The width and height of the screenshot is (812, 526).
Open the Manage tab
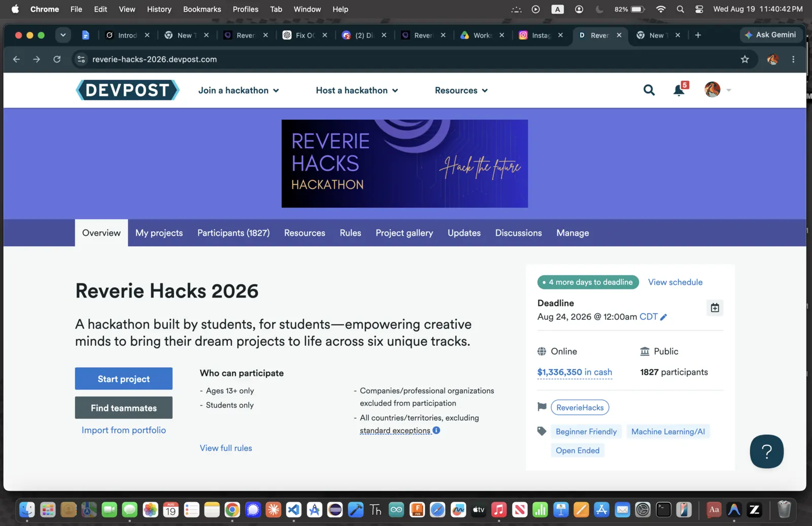pyautogui.click(x=572, y=233)
